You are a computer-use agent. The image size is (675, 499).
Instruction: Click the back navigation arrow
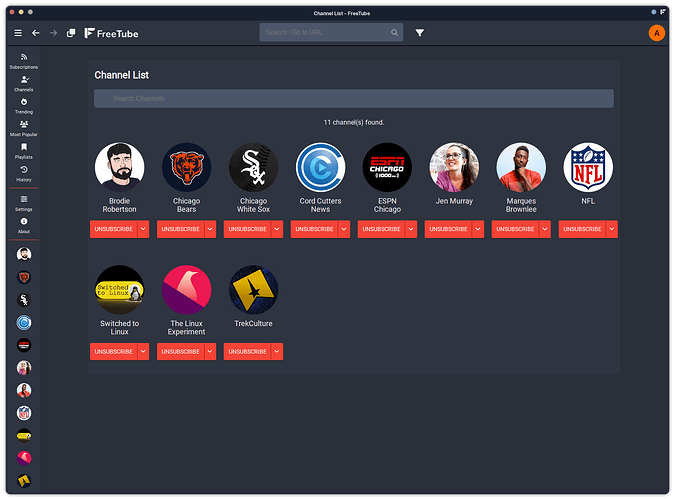tap(36, 33)
